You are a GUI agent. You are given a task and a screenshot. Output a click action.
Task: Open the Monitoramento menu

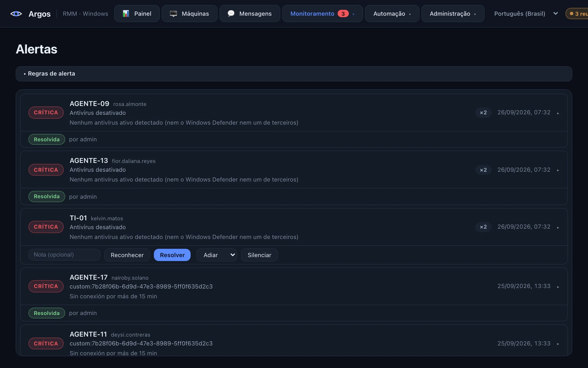[322, 14]
